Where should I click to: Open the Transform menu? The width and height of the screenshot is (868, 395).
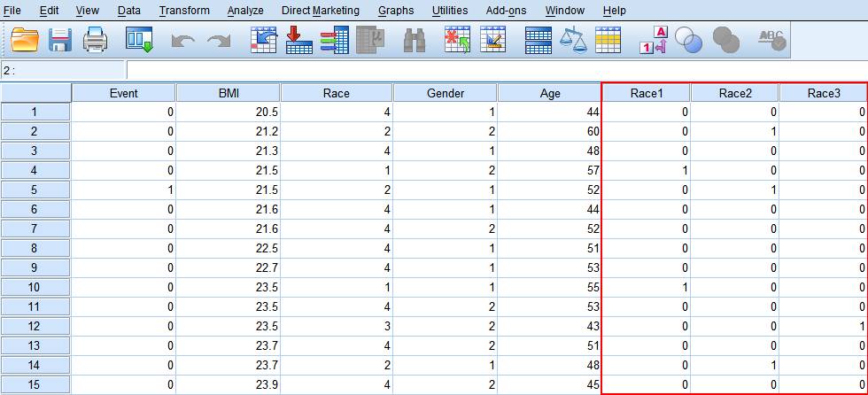tap(184, 11)
